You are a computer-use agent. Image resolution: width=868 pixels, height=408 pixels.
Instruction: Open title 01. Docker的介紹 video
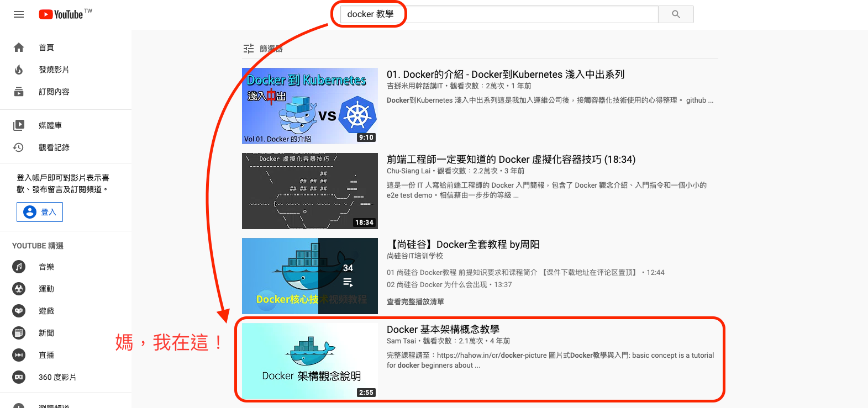(x=506, y=75)
